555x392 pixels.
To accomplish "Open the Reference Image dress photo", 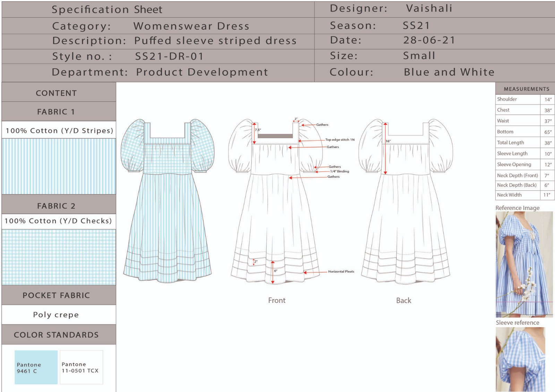I will 524,264.
